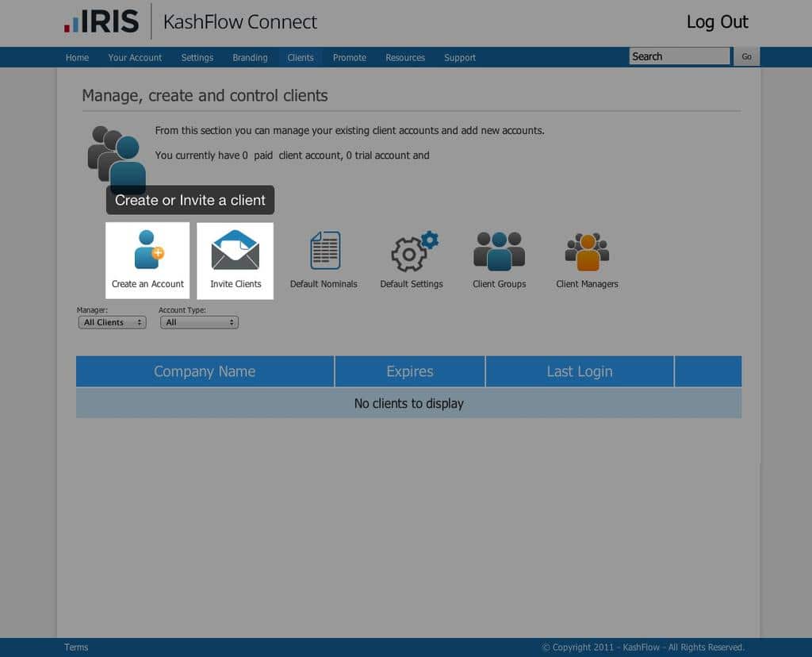Image resolution: width=812 pixels, height=657 pixels.
Task: Expand the Manager All Clients dropdown
Action: (112, 322)
